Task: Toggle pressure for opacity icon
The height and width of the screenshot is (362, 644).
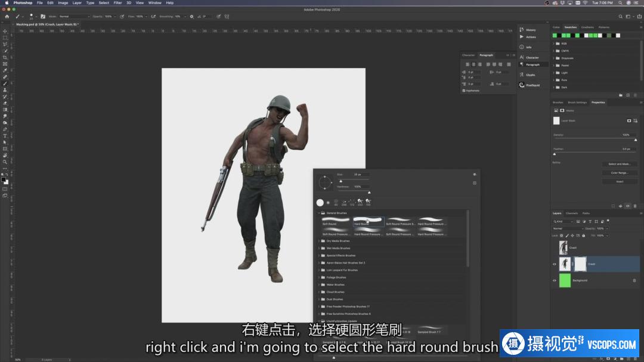Action: 122,17
